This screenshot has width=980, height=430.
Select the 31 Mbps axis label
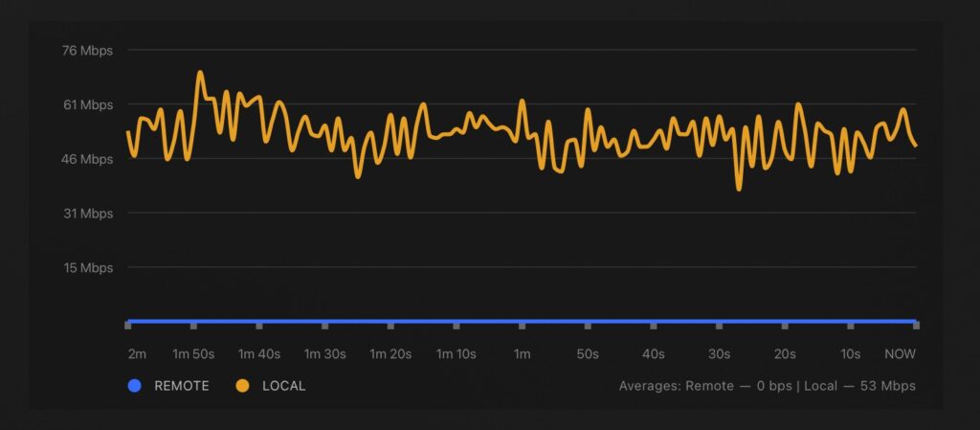tap(88, 214)
